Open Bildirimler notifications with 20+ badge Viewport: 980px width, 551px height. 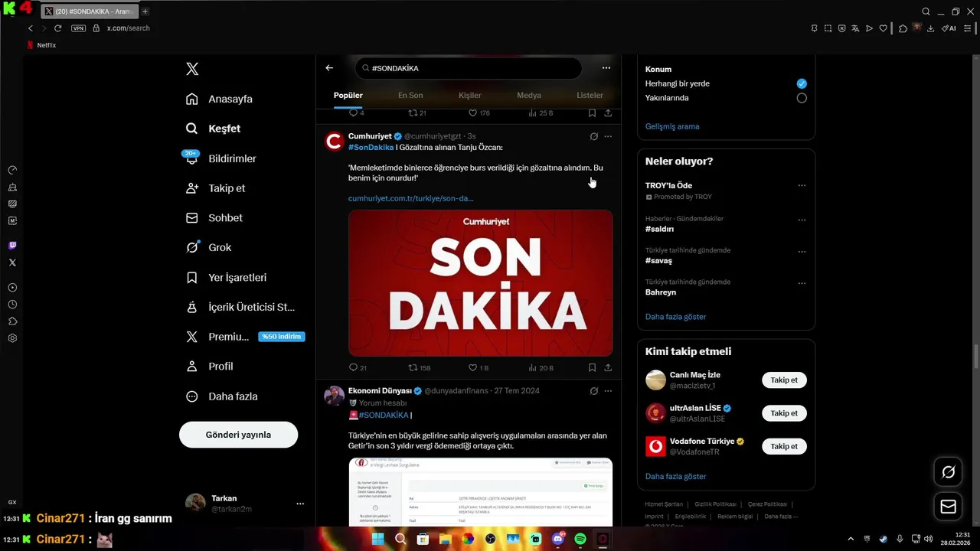point(220,158)
